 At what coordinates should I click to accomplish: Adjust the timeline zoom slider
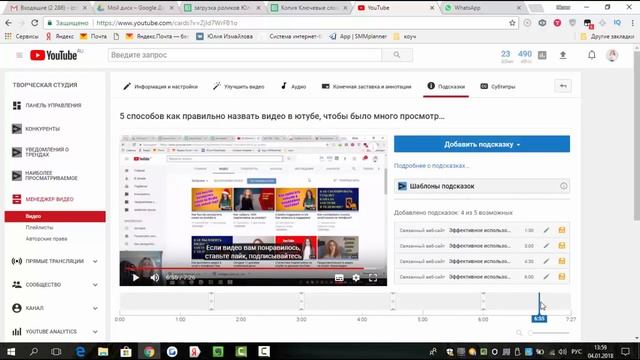pyautogui.click(x=549, y=333)
